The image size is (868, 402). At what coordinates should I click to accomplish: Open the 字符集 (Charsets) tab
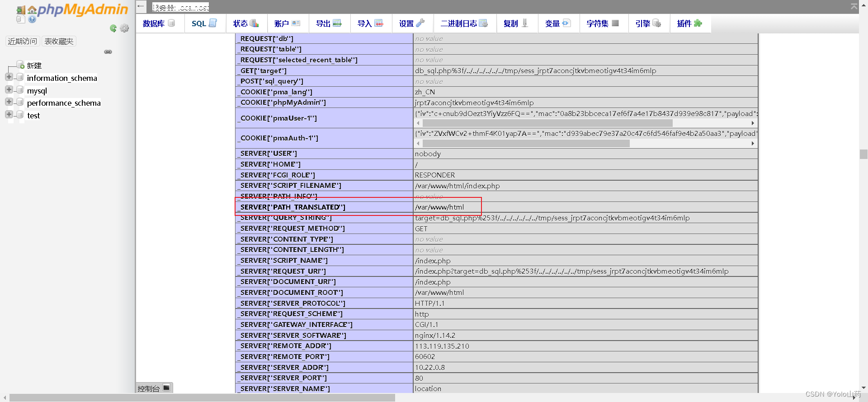(604, 23)
